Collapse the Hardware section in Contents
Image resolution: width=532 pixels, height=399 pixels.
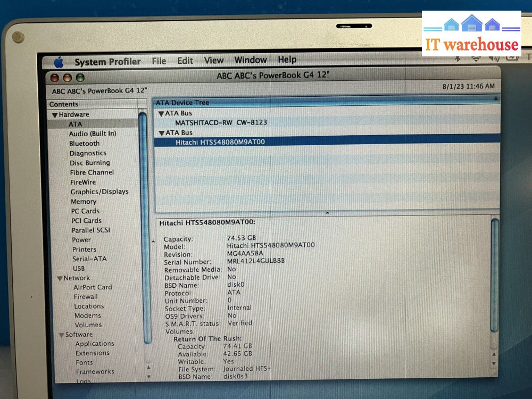[54, 115]
